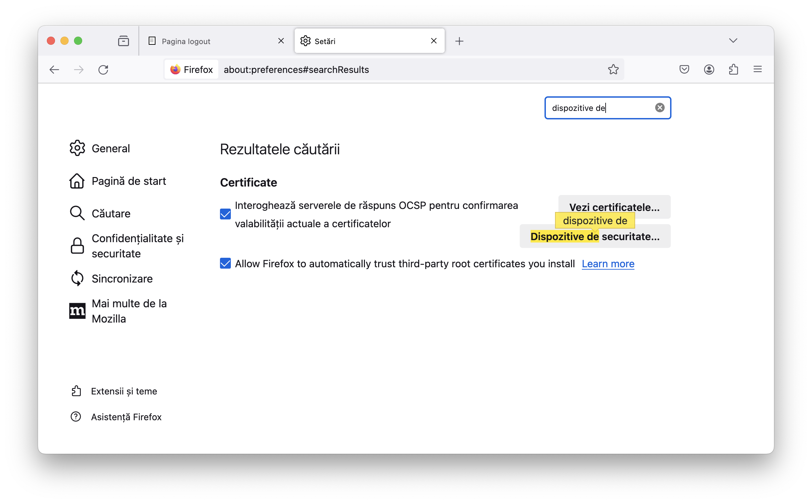
Task: Open Vezi certificatele dialog
Action: pos(614,207)
